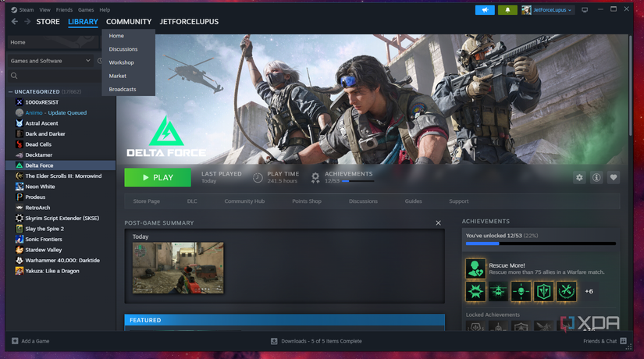Click the Prodeus game icon
The image size is (644, 359).
[20, 197]
